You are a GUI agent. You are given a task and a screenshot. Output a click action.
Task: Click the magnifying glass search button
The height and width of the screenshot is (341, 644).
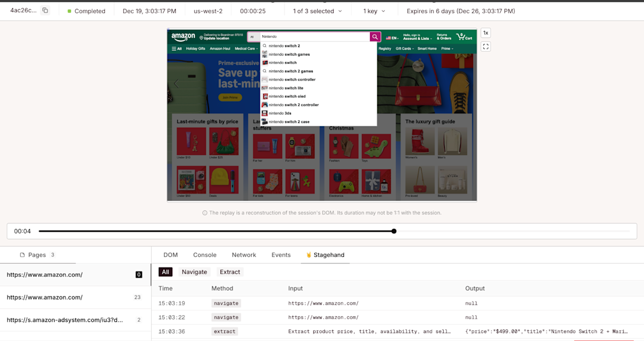375,37
